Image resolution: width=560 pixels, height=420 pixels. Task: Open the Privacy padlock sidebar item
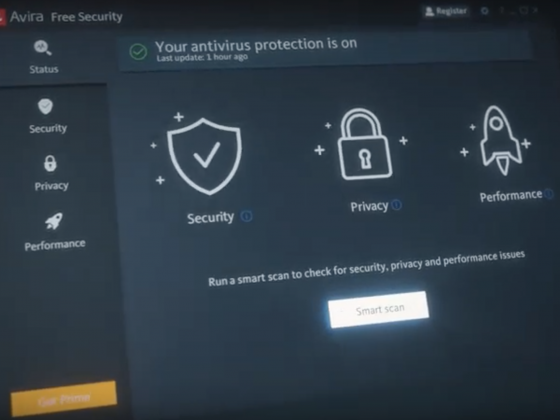tap(51, 173)
